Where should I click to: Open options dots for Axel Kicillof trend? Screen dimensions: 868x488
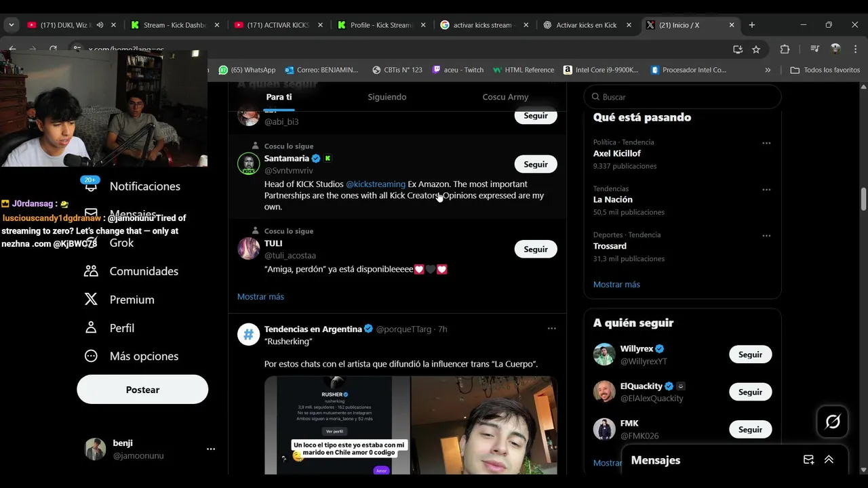(x=766, y=143)
